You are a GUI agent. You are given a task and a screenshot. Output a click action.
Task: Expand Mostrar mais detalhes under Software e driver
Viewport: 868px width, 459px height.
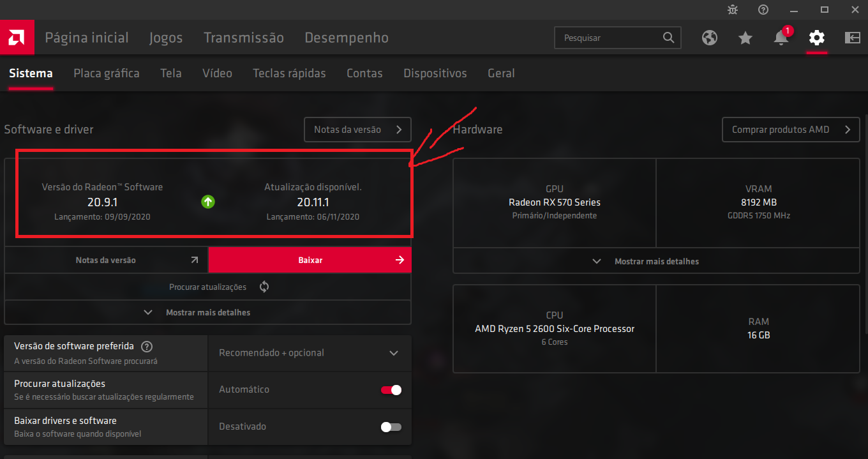pyautogui.click(x=208, y=313)
